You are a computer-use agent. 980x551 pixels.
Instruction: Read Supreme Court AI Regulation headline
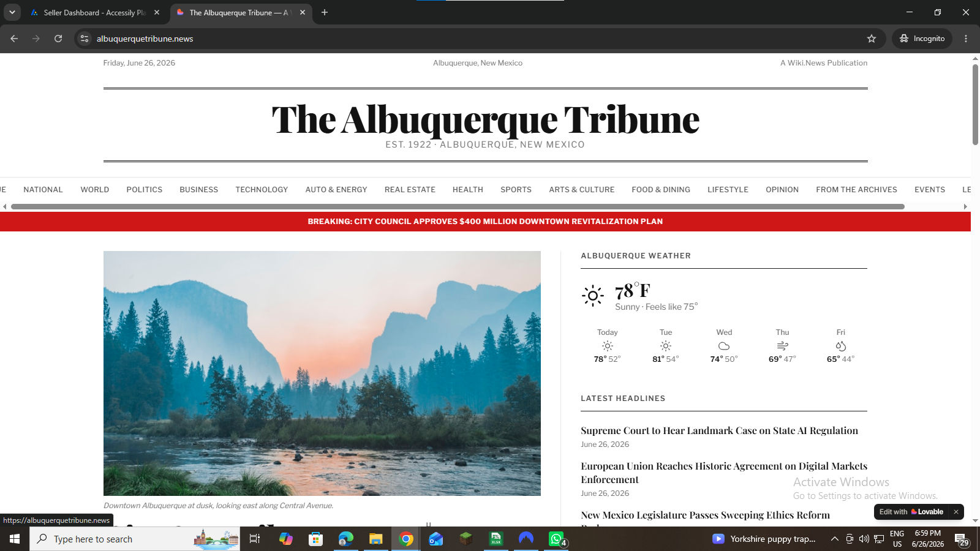coord(719,430)
